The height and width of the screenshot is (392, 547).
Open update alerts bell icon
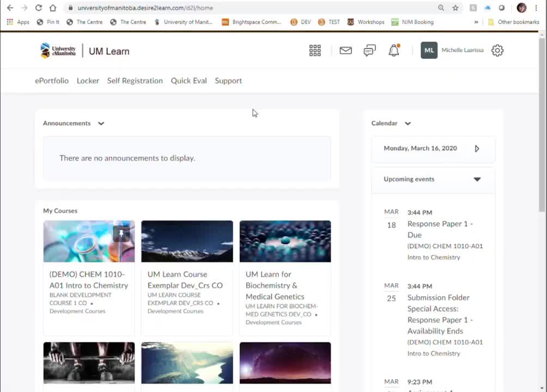(394, 51)
